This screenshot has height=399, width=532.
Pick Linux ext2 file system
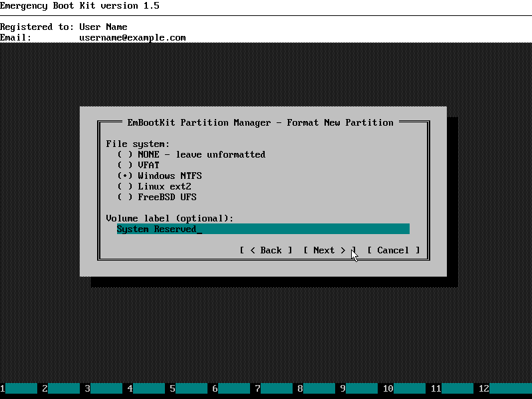(154, 186)
